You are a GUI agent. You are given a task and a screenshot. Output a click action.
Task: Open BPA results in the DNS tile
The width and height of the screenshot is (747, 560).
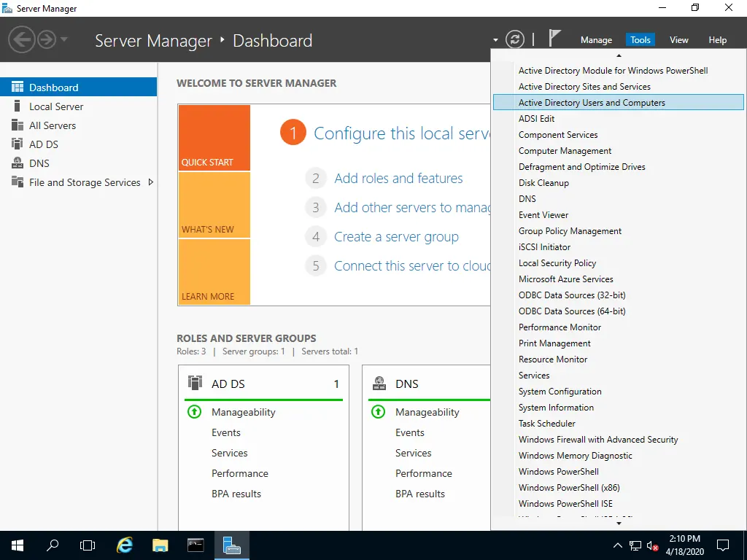(x=420, y=494)
